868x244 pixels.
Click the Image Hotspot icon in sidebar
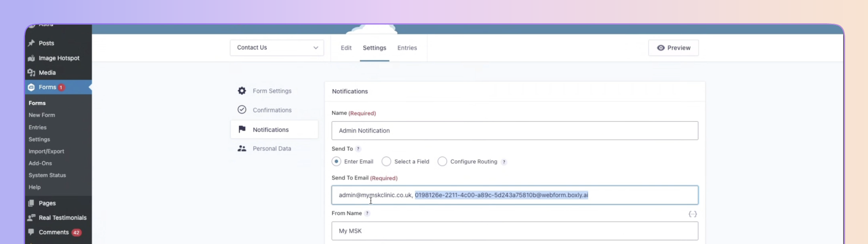click(31, 58)
